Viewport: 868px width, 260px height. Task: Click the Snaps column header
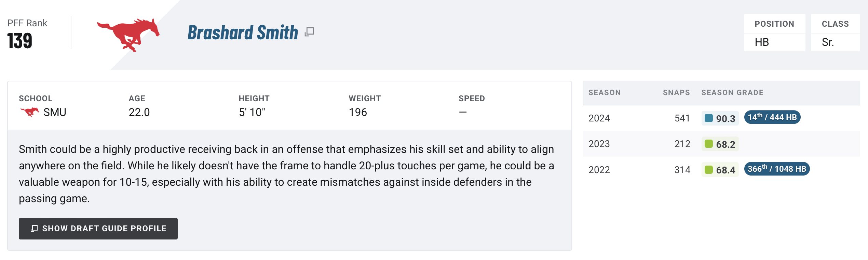click(676, 92)
